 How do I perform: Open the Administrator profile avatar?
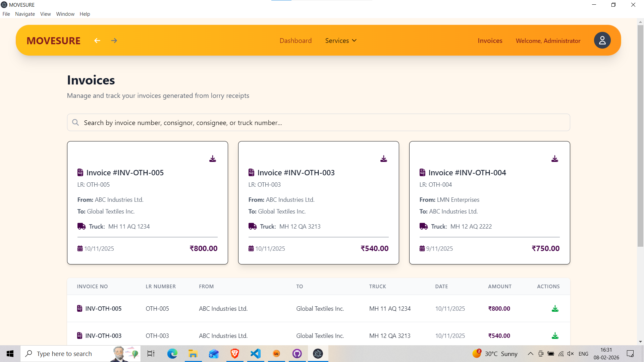point(602,40)
